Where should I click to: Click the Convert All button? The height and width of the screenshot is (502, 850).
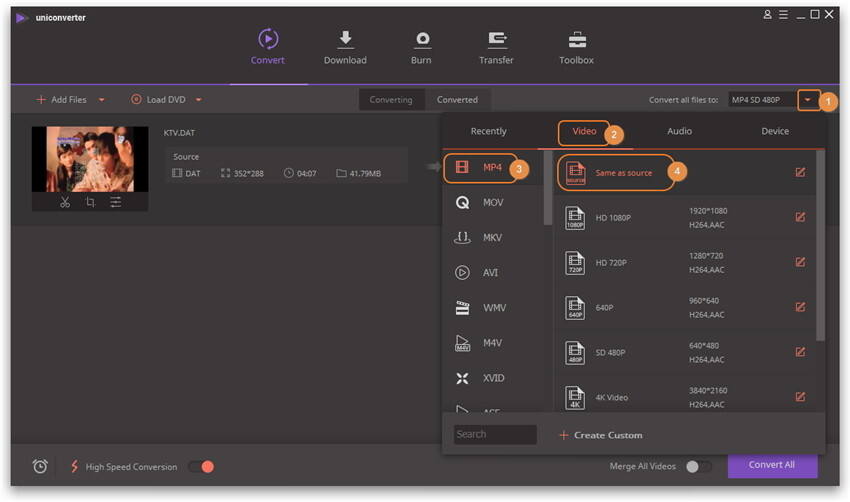point(772,465)
